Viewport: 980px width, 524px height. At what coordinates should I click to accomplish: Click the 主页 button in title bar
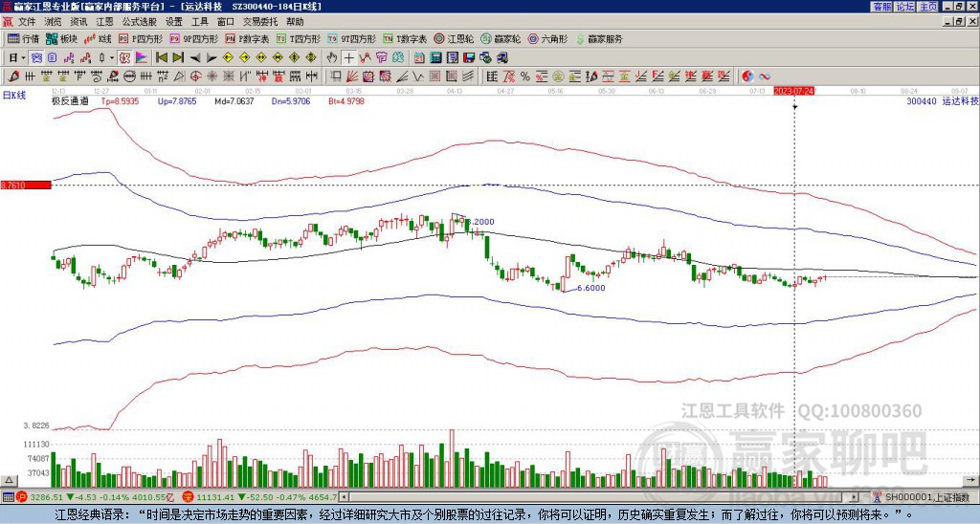[928, 7]
